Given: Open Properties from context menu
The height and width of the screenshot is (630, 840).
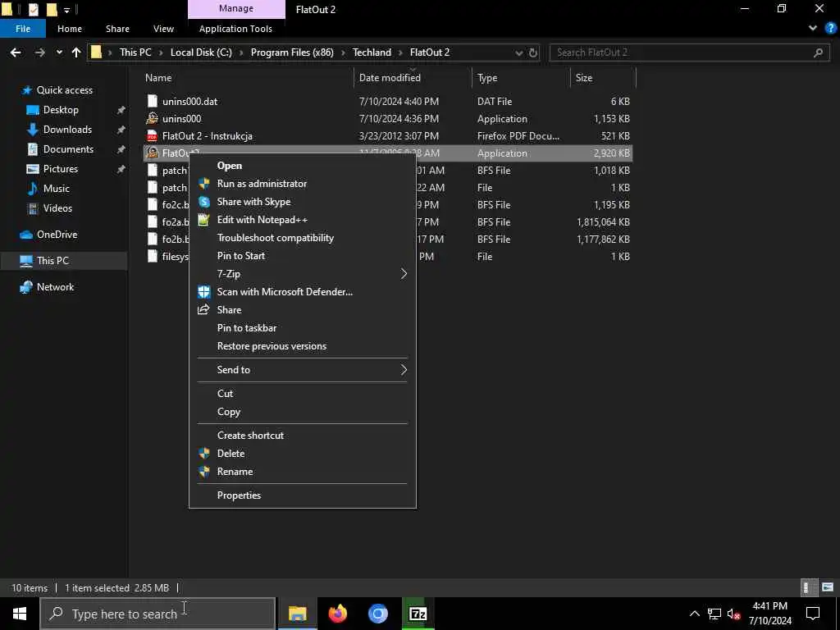Looking at the screenshot, I should pos(302,495).
